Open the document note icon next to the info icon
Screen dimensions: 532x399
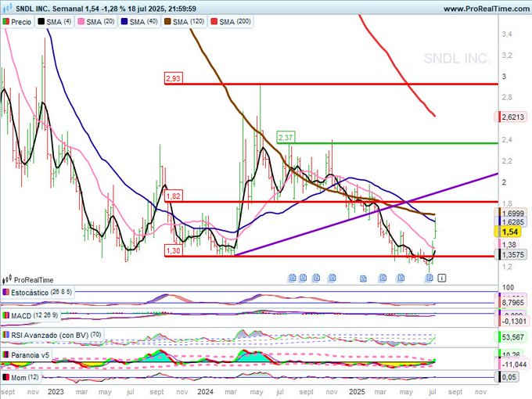pyautogui.click(x=430, y=279)
